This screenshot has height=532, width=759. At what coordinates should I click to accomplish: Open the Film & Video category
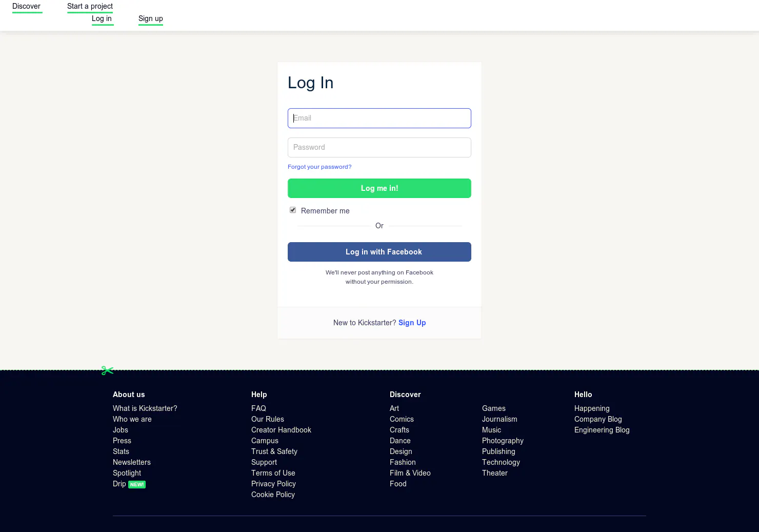410,473
